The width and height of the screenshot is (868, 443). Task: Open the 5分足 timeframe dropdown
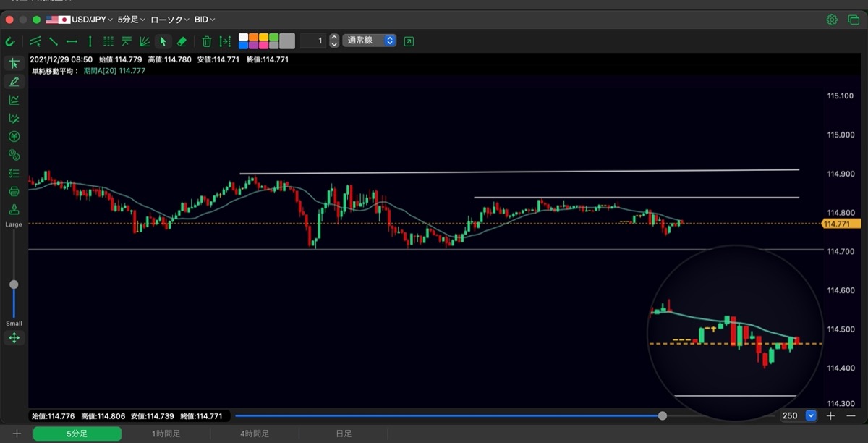pos(131,20)
